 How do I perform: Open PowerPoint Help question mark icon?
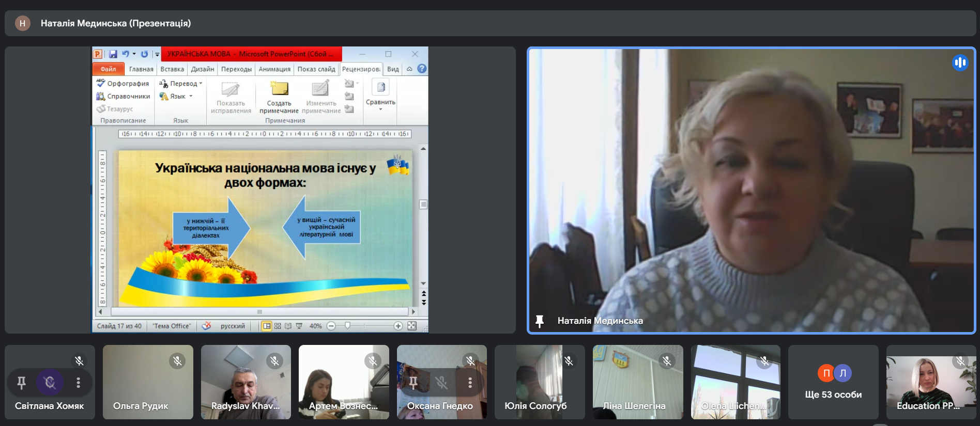[x=422, y=69]
